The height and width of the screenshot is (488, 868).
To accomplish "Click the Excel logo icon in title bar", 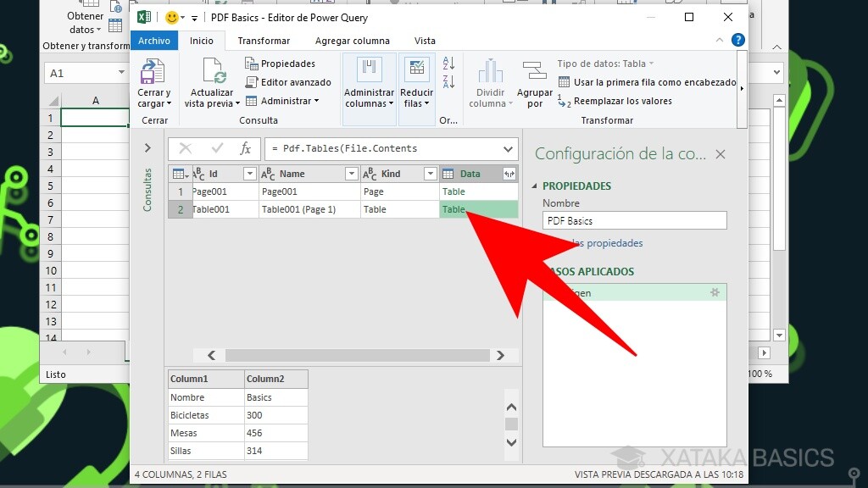I will tap(144, 17).
